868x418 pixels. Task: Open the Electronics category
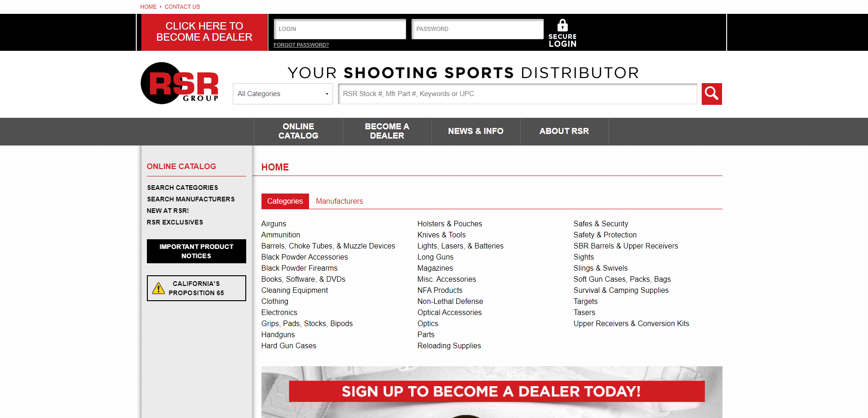click(x=279, y=312)
